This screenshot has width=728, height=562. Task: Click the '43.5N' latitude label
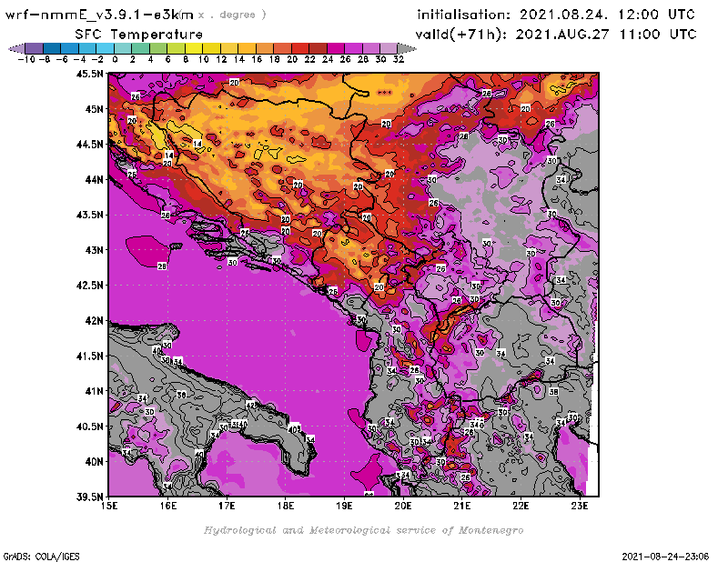click(89, 215)
